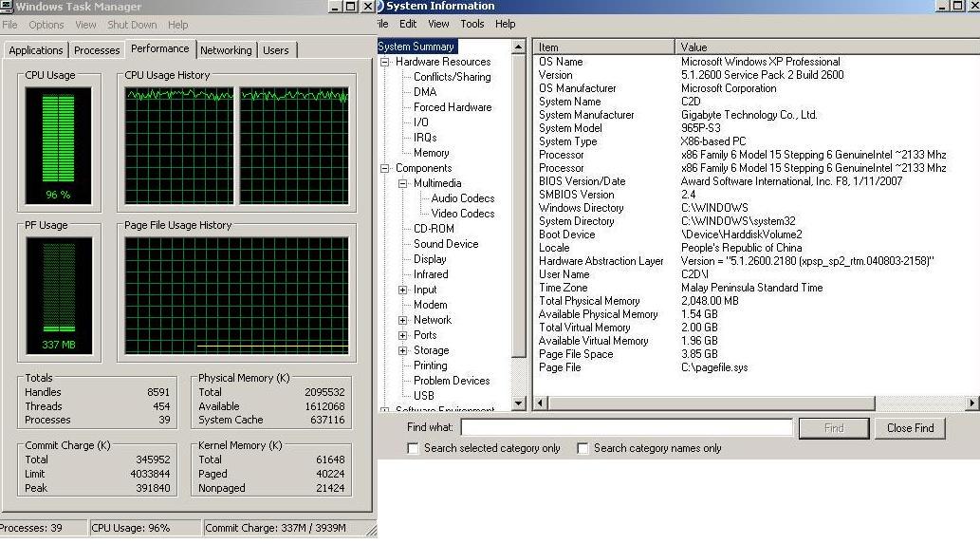Viewport: 980px width, 544px height.
Task: Open System Information View menu
Action: click(438, 24)
